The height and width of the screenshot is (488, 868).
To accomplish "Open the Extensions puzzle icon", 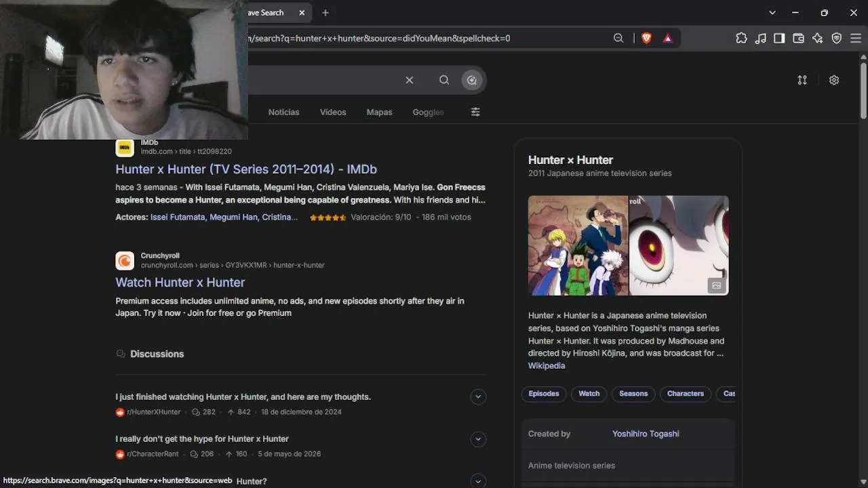I will pyautogui.click(x=741, y=39).
